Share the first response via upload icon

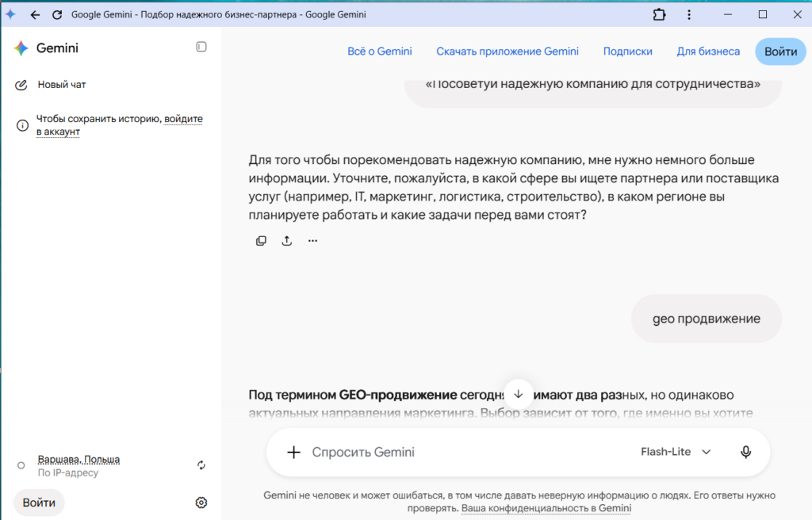287,241
